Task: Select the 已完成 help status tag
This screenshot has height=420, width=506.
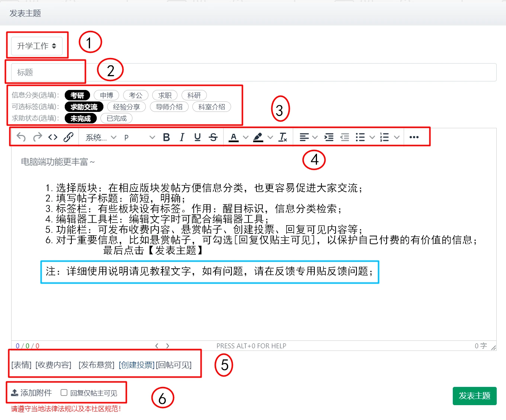Action: [x=116, y=118]
